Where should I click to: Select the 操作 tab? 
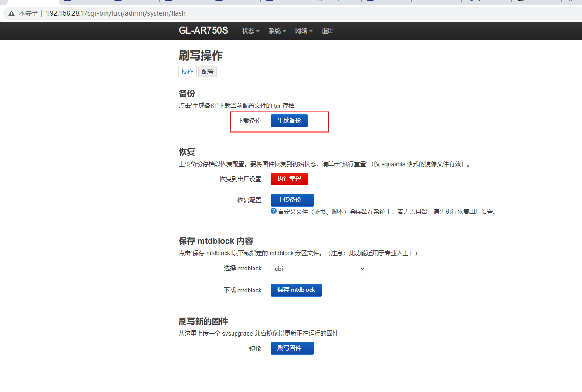(187, 71)
